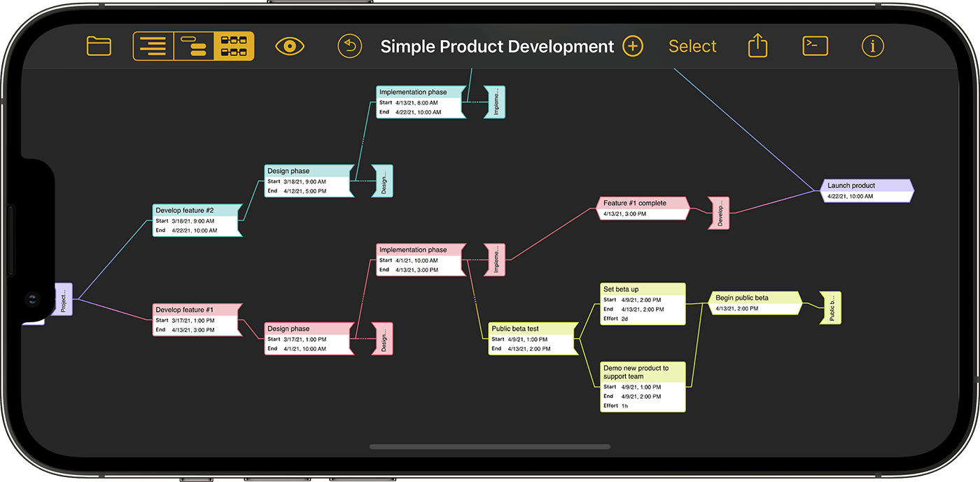Tap Select to choose tasks

tap(692, 46)
